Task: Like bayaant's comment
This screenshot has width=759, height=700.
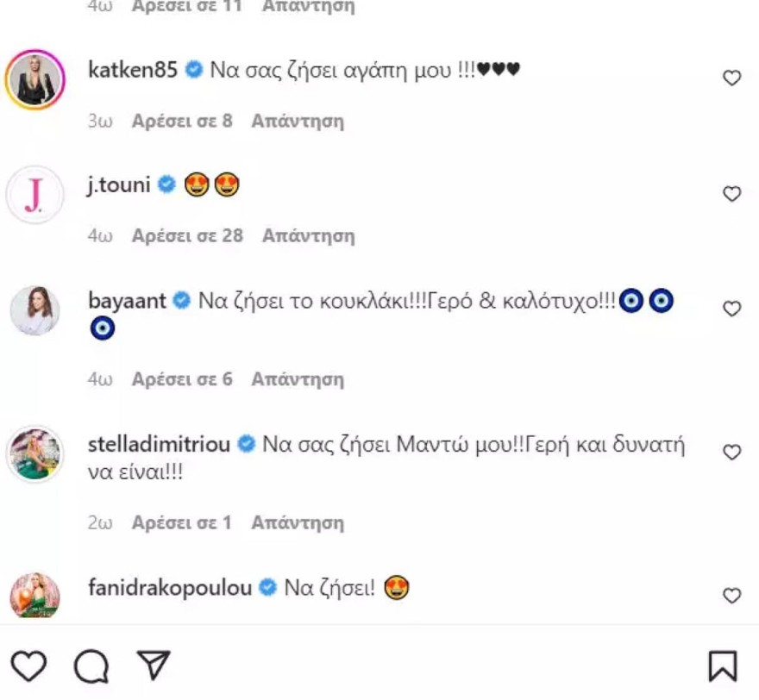Action: 731,309
